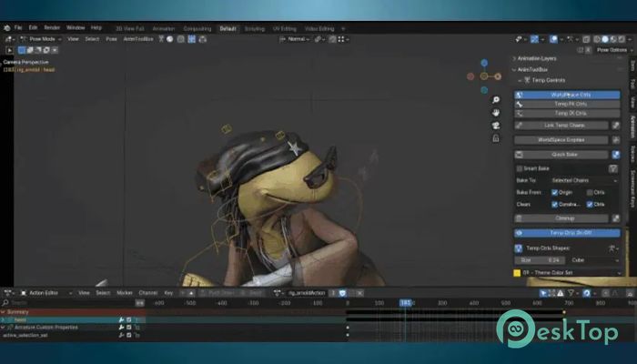Open the timeline Key menu

168,293
